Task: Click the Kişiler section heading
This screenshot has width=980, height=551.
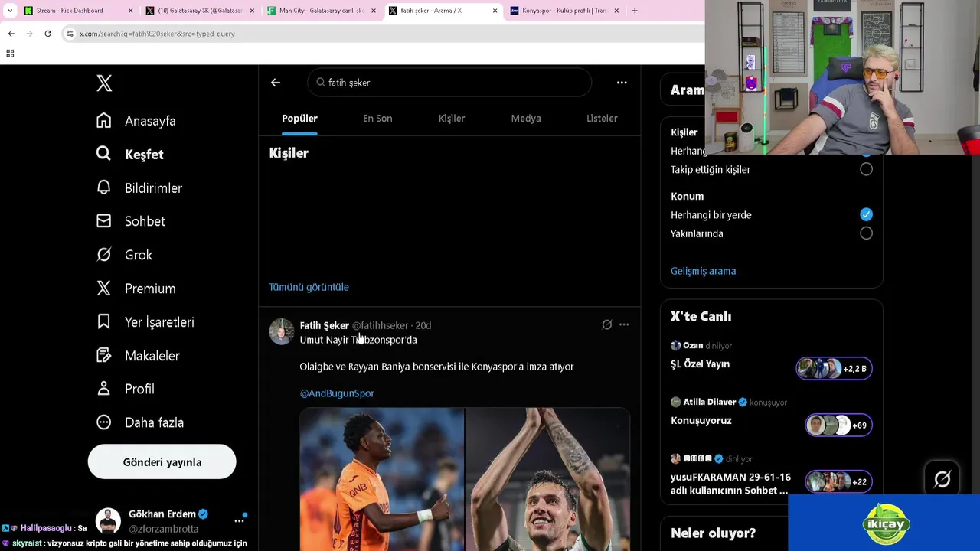Action: tap(289, 153)
